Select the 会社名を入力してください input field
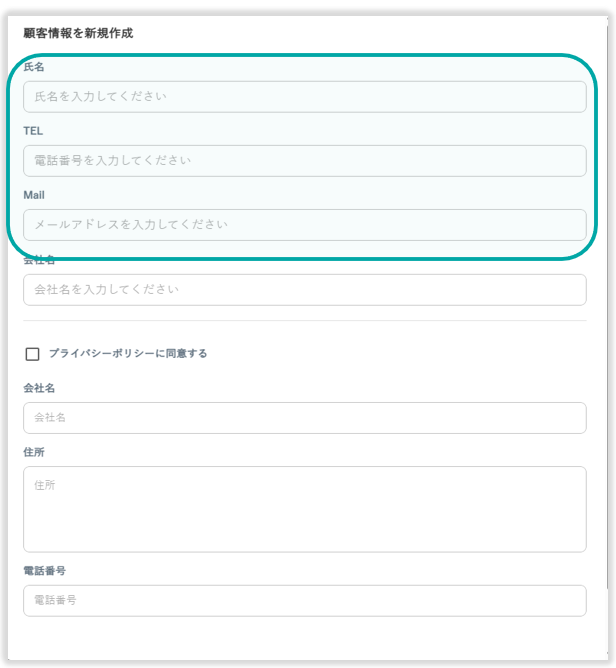This screenshot has height=668, width=616. click(304, 290)
